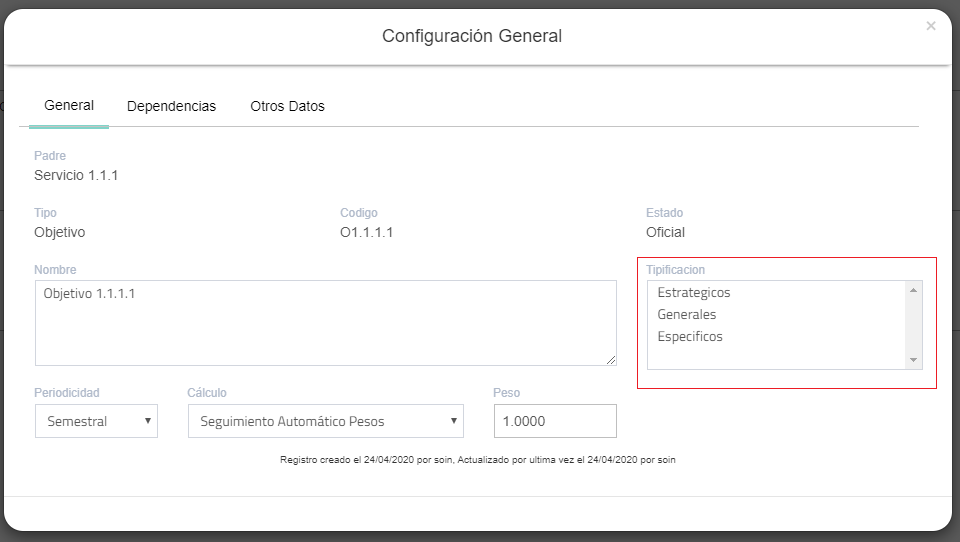Click the Tipificacion list scrollbar track

(x=913, y=325)
